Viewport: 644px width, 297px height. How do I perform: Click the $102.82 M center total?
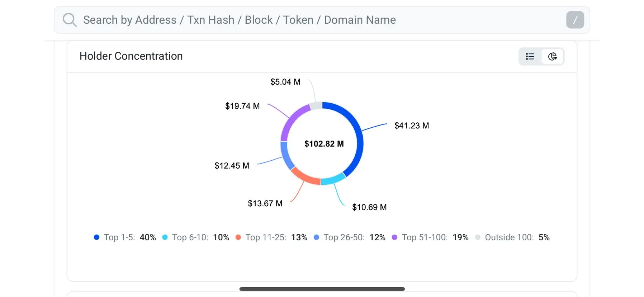click(324, 144)
